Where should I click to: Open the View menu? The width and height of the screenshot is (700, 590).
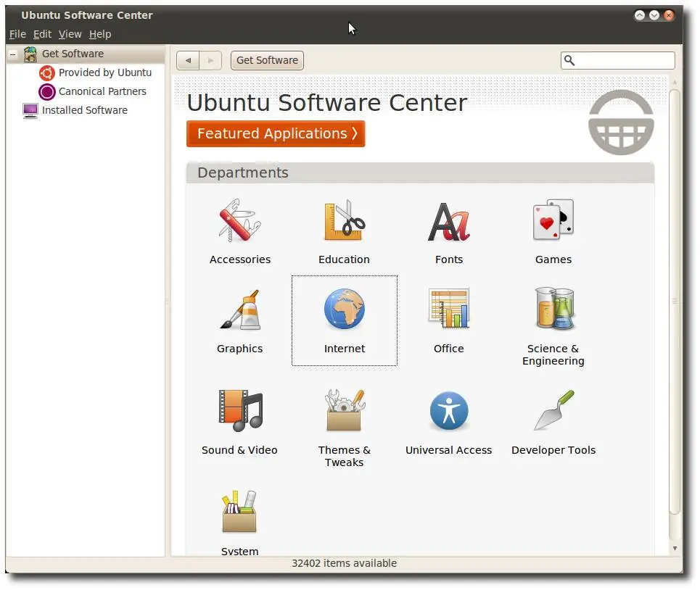click(x=70, y=34)
